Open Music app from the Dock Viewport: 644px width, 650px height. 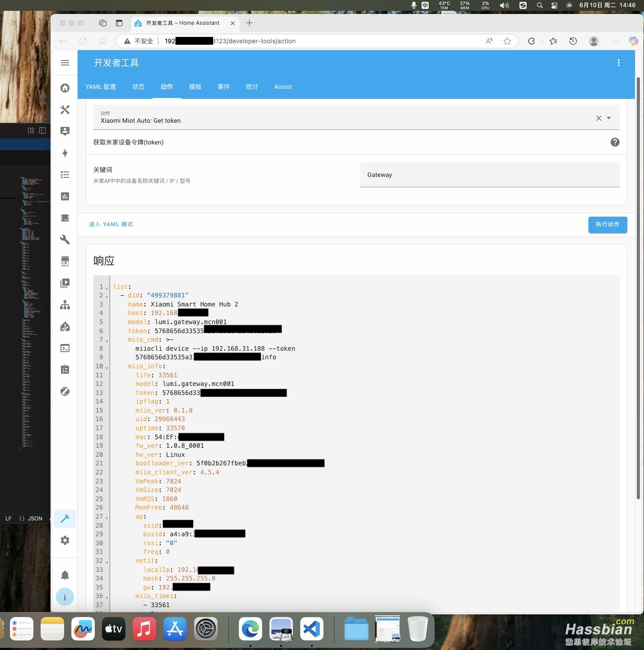[144, 629]
